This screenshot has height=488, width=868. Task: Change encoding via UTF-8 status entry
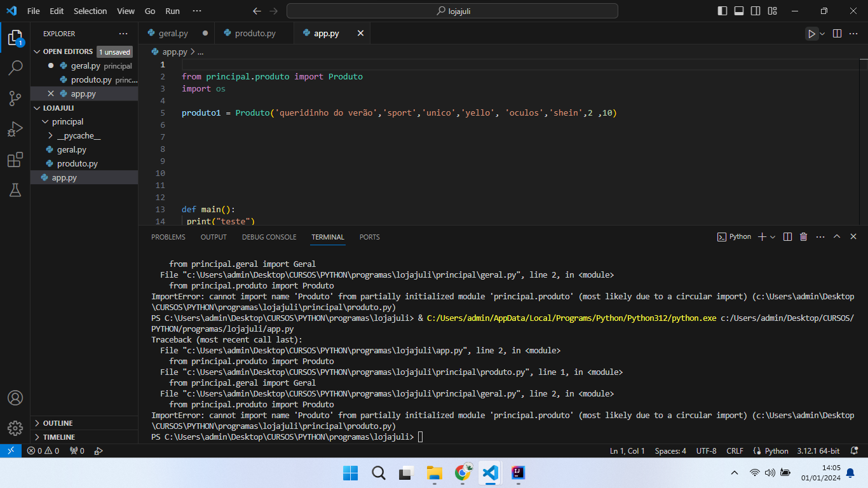[x=706, y=451]
